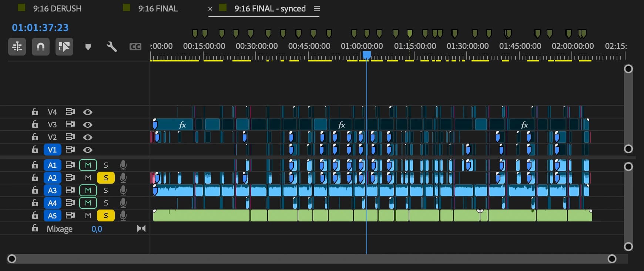Target track A5 blue button
The height and width of the screenshot is (271, 644).
[x=52, y=215]
